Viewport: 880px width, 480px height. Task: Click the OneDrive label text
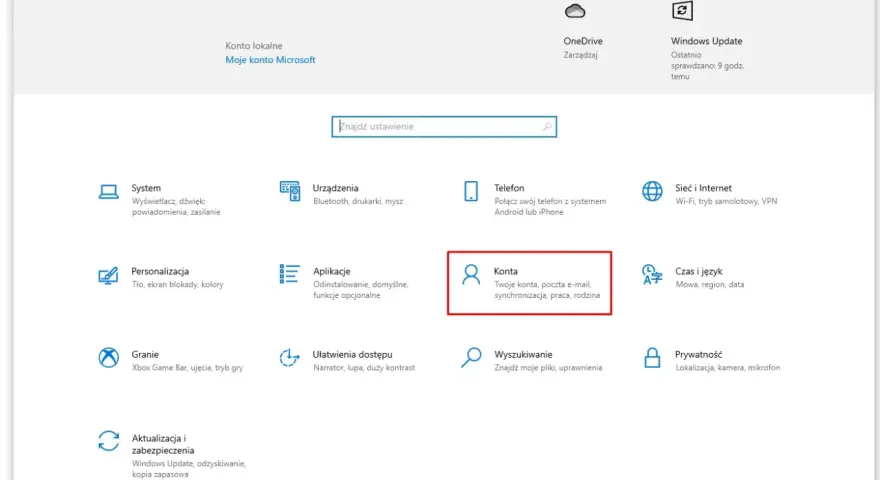coord(583,41)
